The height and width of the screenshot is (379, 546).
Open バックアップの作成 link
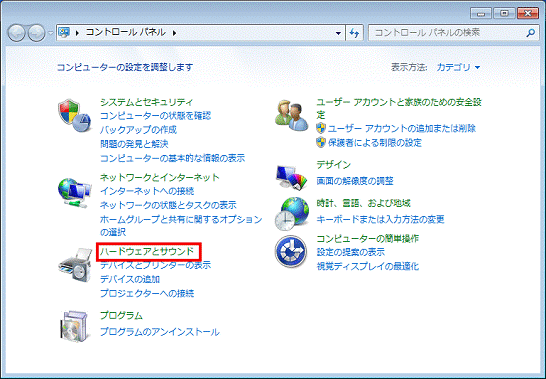pyautogui.click(x=139, y=130)
